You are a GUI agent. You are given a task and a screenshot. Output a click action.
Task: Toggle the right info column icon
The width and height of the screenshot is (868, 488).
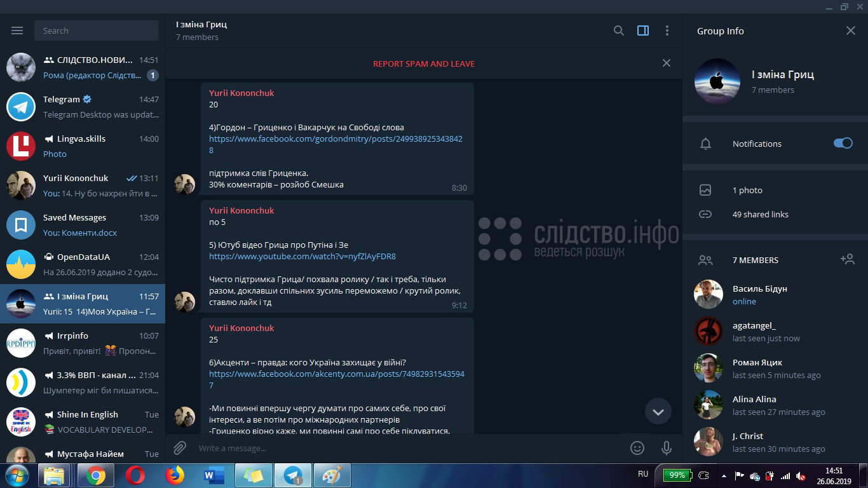point(643,30)
